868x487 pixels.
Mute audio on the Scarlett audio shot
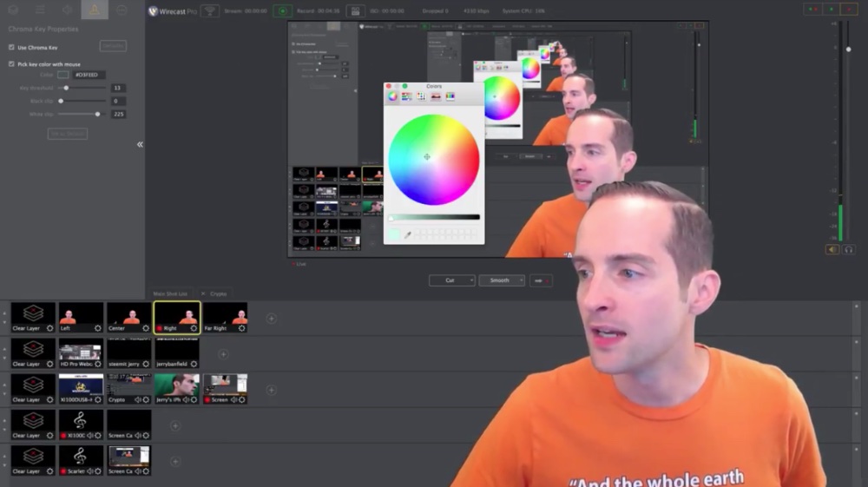(x=89, y=471)
